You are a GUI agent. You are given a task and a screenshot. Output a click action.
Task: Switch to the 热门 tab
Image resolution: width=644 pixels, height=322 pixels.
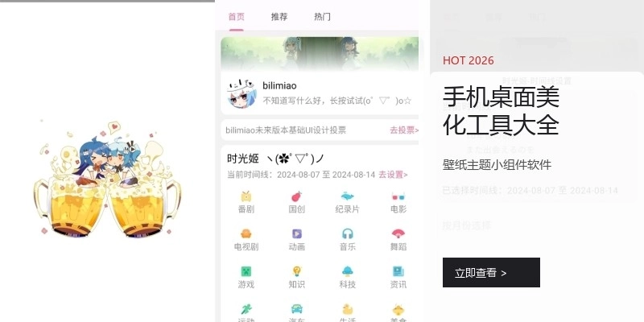(322, 17)
